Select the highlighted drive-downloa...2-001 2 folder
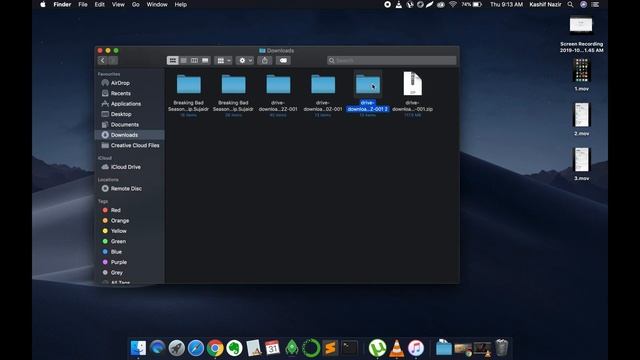The width and height of the screenshot is (640, 360). [x=368, y=84]
